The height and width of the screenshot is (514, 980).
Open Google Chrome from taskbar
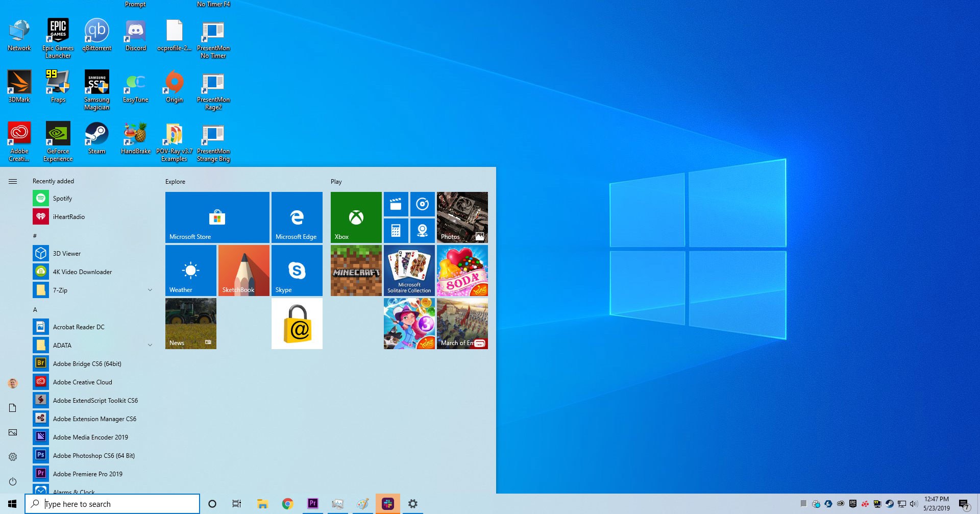click(288, 504)
